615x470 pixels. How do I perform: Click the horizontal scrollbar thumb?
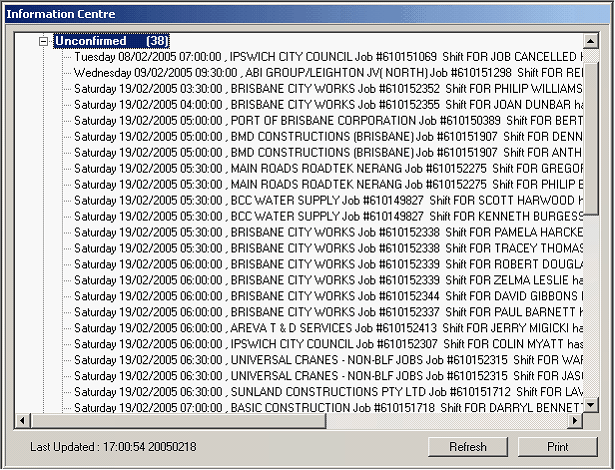(180, 421)
